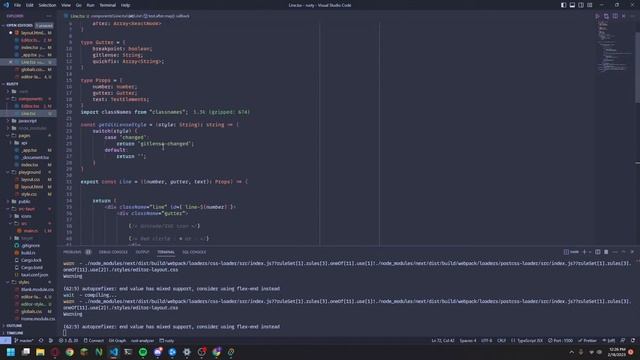Screen dimensions: 640x360
Task: Collapse the pages folder
Action: click(x=24, y=136)
